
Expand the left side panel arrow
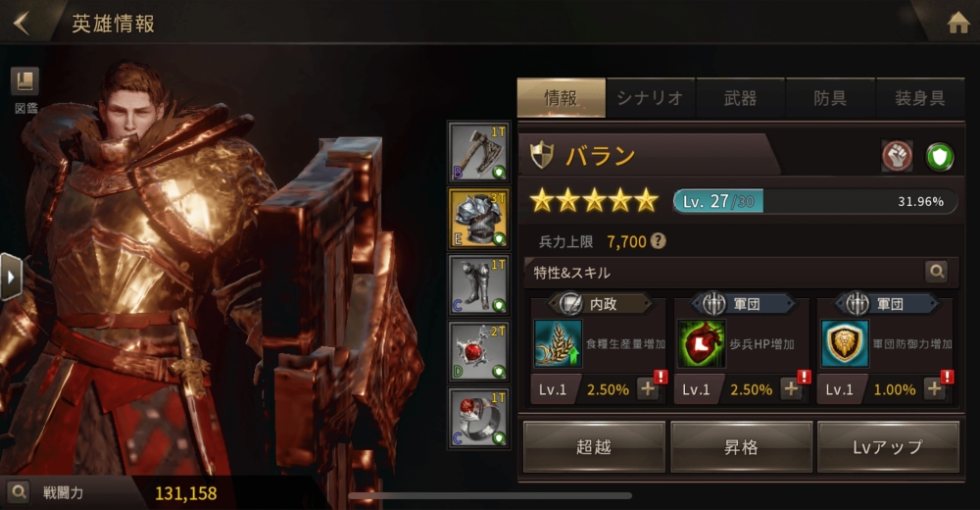pyautogui.click(x=11, y=277)
